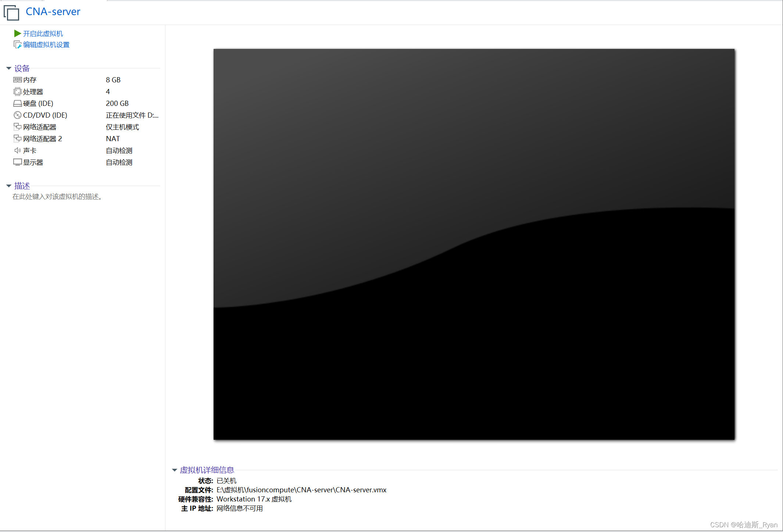Collapse the 描述 description section
Screen dimensions: 783x532
click(x=9, y=186)
